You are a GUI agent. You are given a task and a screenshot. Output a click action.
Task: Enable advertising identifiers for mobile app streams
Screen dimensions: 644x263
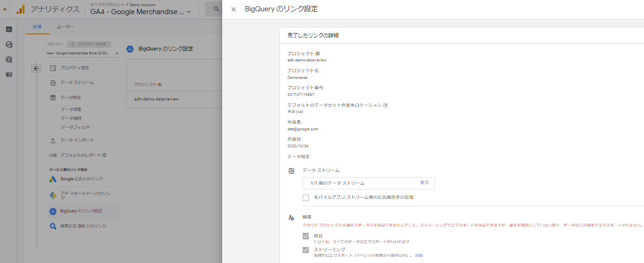tap(306, 197)
